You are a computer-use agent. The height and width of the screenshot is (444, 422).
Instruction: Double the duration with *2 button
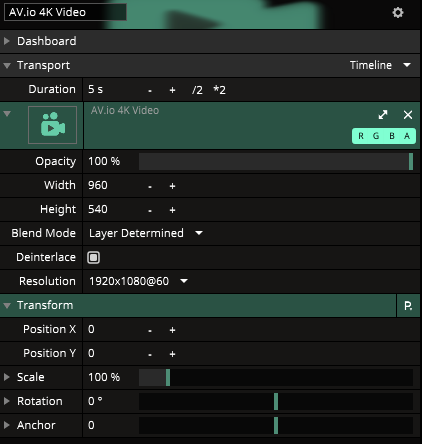[219, 90]
